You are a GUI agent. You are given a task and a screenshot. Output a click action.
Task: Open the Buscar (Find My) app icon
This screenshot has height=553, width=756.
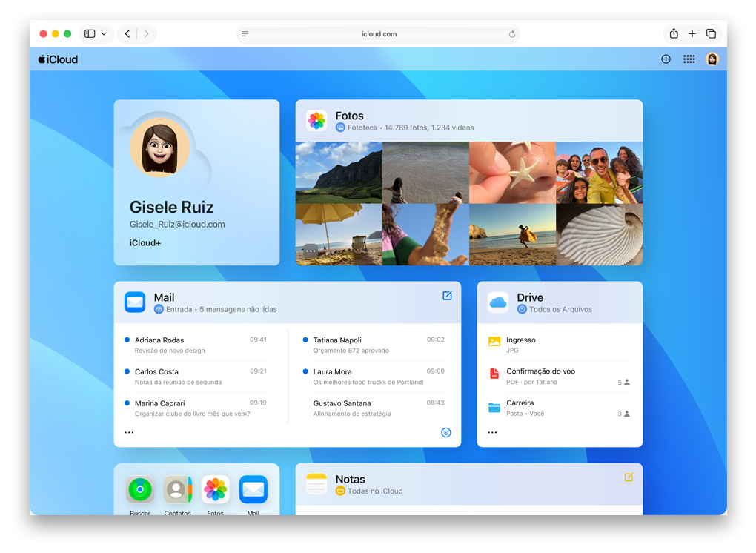pyautogui.click(x=140, y=489)
